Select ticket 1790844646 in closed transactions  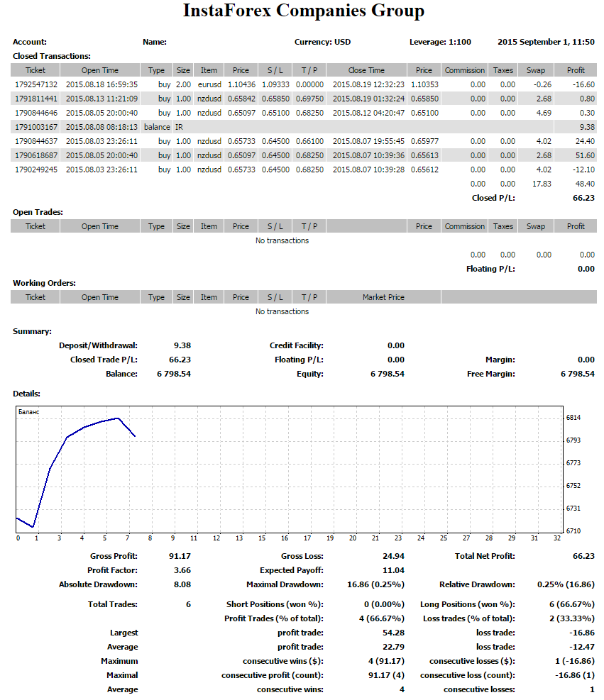click(36, 113)
